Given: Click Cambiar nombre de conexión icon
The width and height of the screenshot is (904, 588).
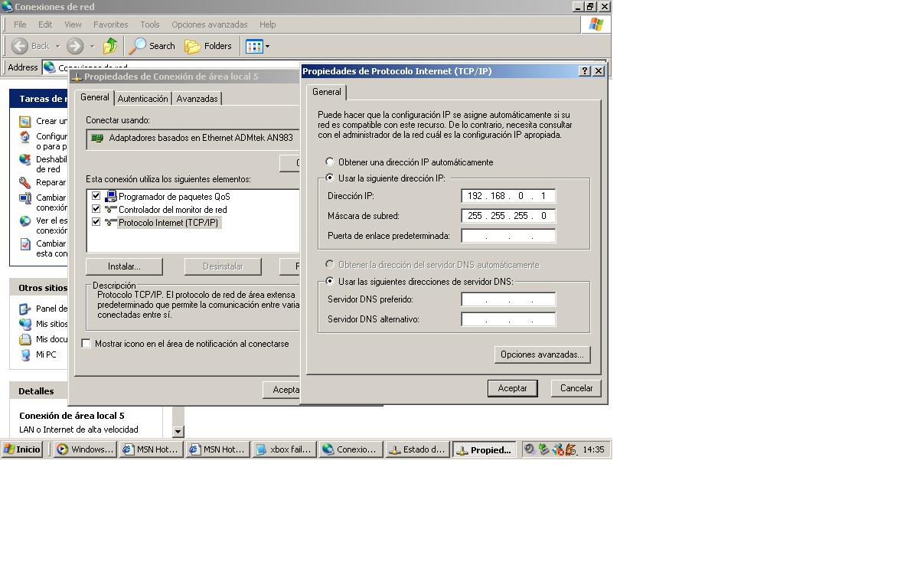Looking at the screenshot, I should pyautogui.click(x=24, y=198).
